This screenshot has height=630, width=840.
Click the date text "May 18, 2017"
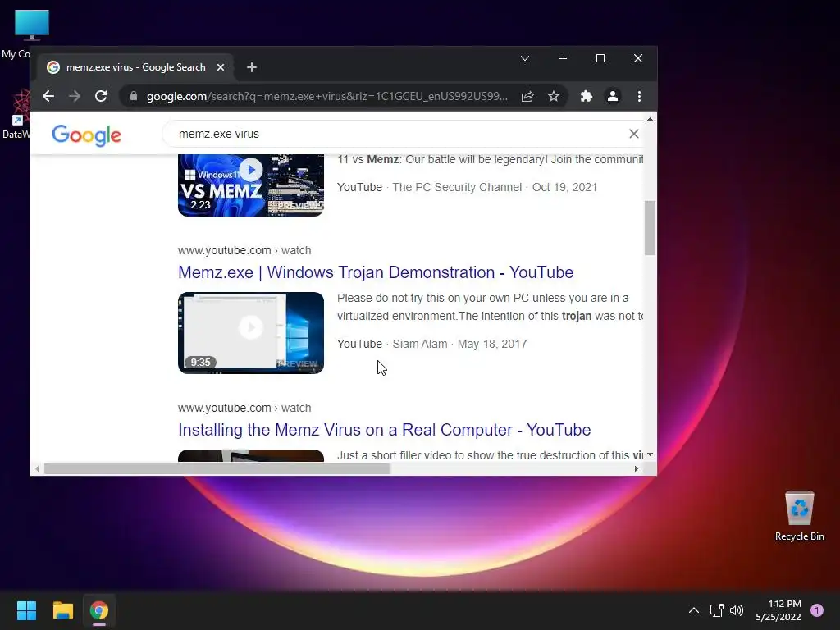click(x=492, y=344)
